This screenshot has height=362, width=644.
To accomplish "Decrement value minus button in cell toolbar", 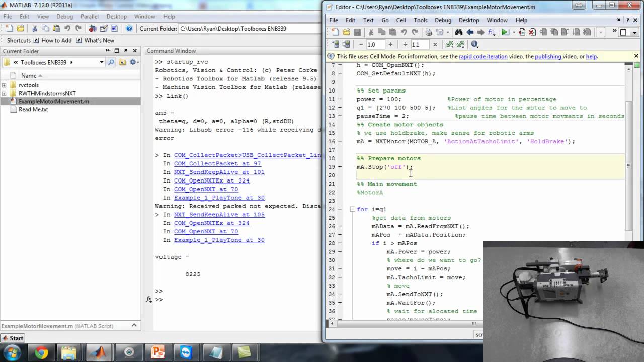I will click(x=361, y=44).
